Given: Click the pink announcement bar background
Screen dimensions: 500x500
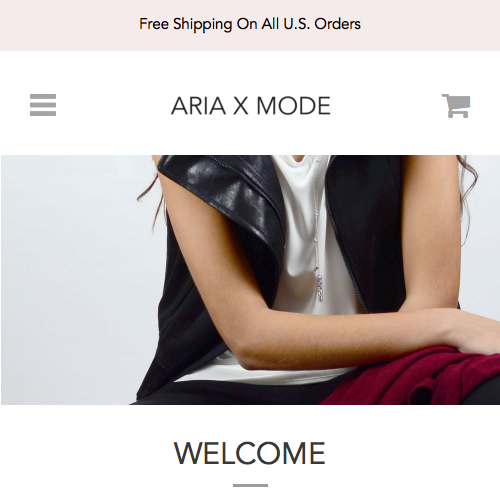Looking at the screenshot, I should coord(67,25).
